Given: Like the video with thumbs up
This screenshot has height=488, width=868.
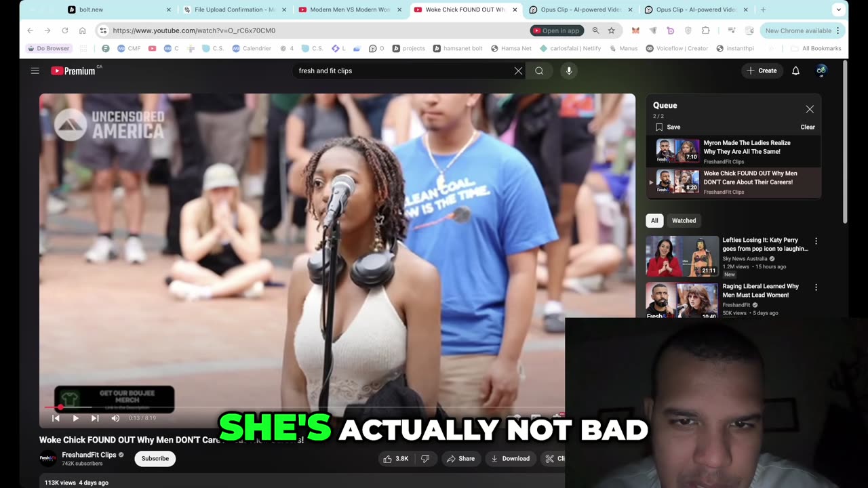Looking at the screenshot, I should (396, 459).
